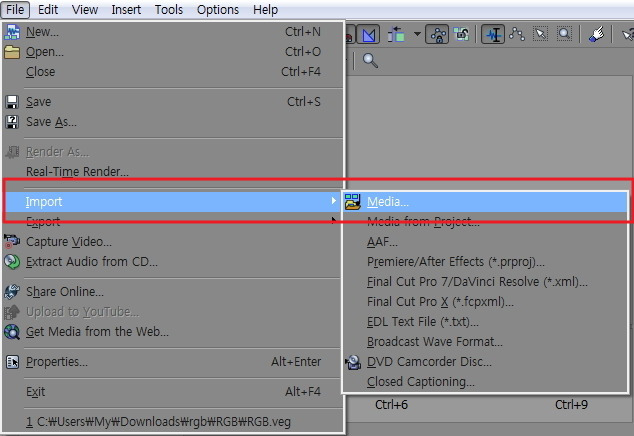Open the Help menu
Viewport: 634px width, 436px height.
pyautogui.click(x=265, y=9)
